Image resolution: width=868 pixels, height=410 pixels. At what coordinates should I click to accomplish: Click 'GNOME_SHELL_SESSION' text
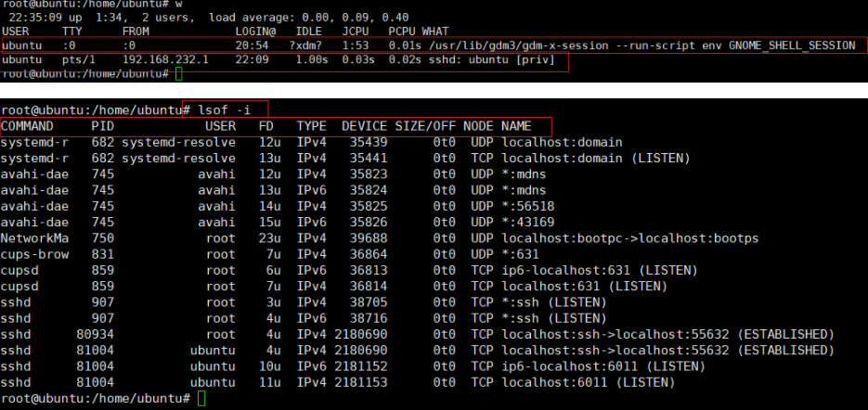pyautogui.click(x=792, y=45)
